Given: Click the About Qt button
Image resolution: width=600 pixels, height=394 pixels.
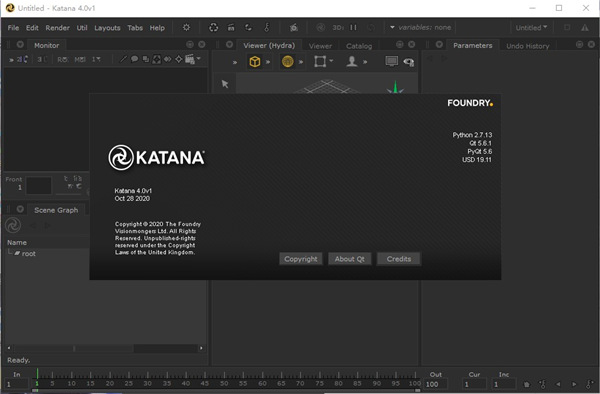Looking at the screenshot, I should coord(349,259).
